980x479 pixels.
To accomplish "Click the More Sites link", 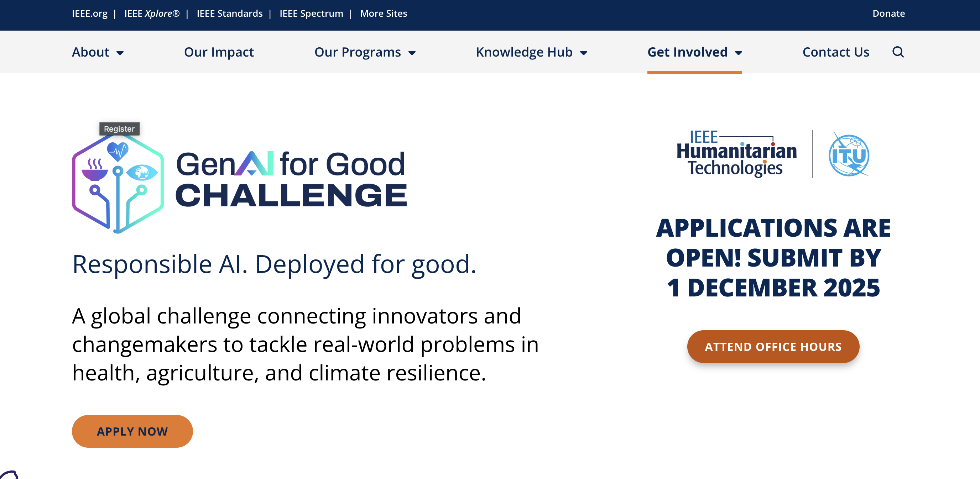I will tap(384, 14).
